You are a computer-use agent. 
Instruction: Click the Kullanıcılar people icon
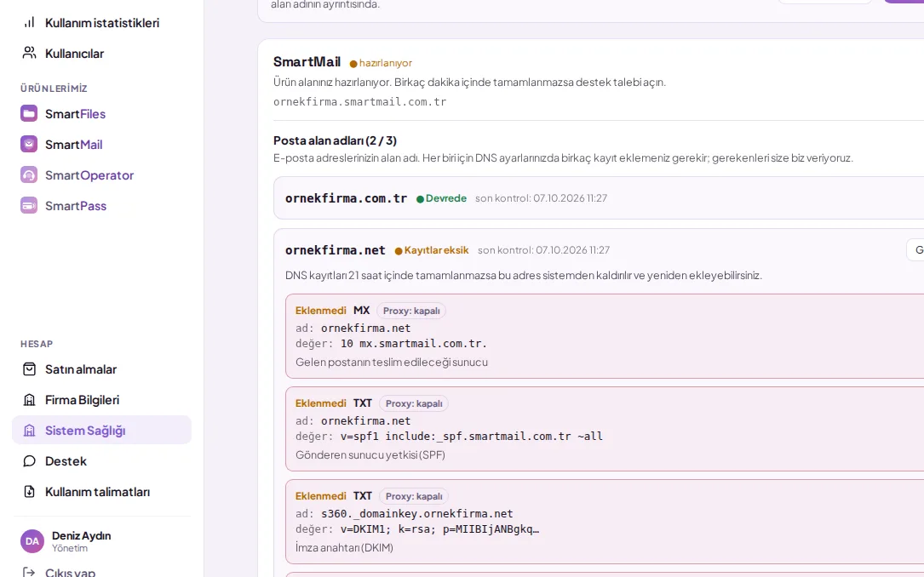tap(29, 53)
